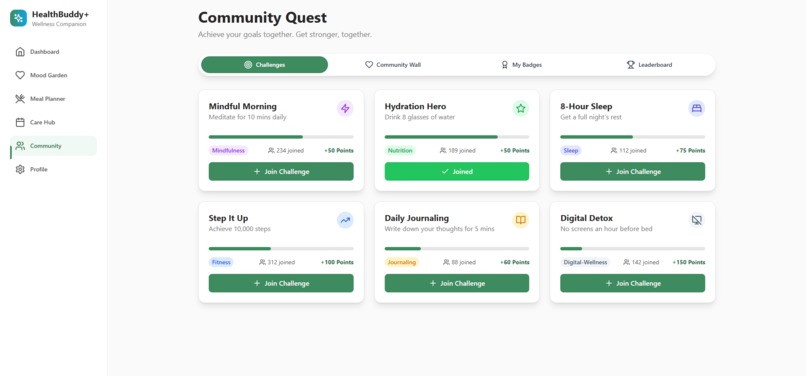Click 'Achieve 10,000 steps' description
This screenshot has width=806, height=376.
240,229
